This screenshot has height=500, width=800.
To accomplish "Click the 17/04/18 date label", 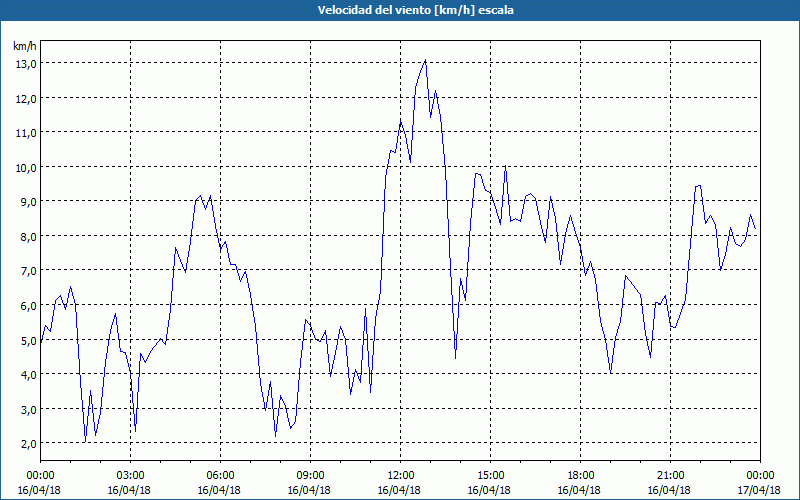I will 759,490.
